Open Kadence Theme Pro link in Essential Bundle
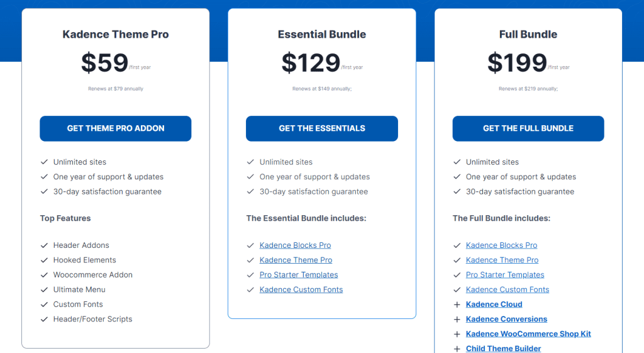644x353 pixels. point(296,260)
